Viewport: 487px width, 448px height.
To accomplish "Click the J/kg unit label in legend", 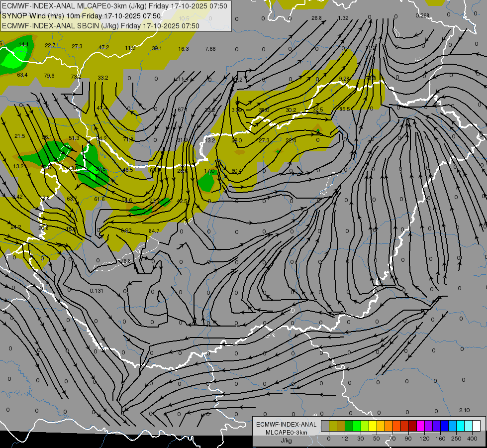I will pos(287,441).
